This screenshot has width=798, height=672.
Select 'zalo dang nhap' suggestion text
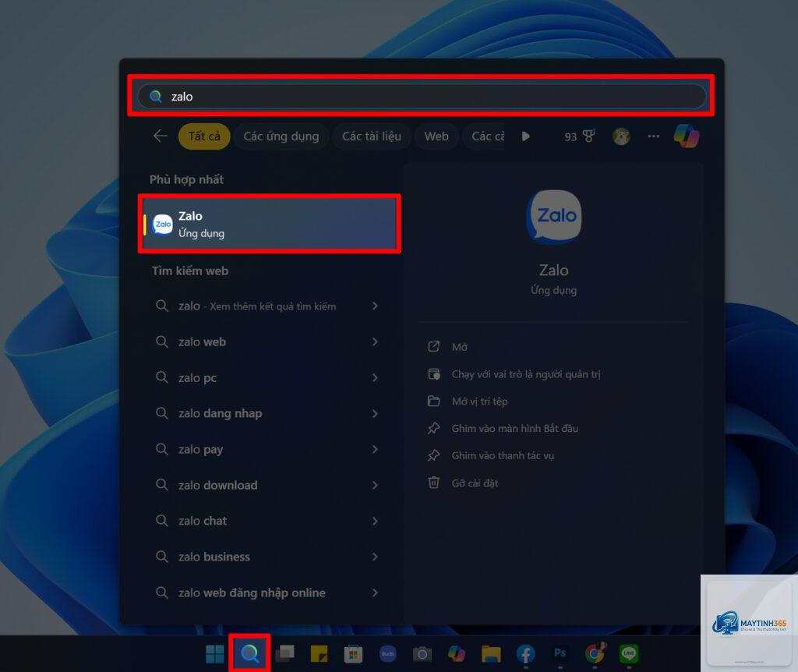point(220,413)
